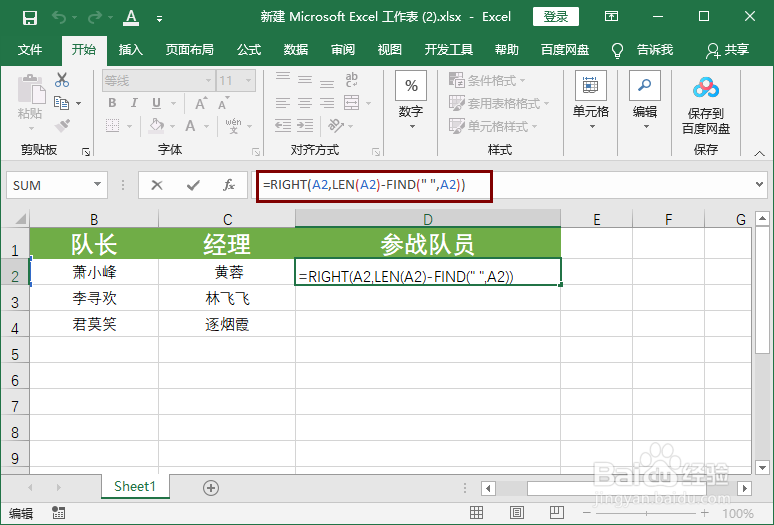Click the scissors Cut icon
This screenshot has width=774, height=525.
click(62, 80)
